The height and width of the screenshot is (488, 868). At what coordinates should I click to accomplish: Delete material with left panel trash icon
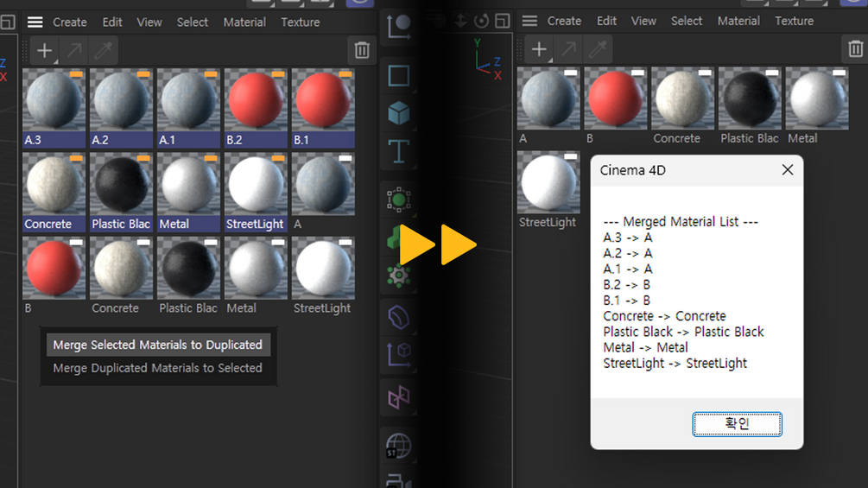(362, 50)
